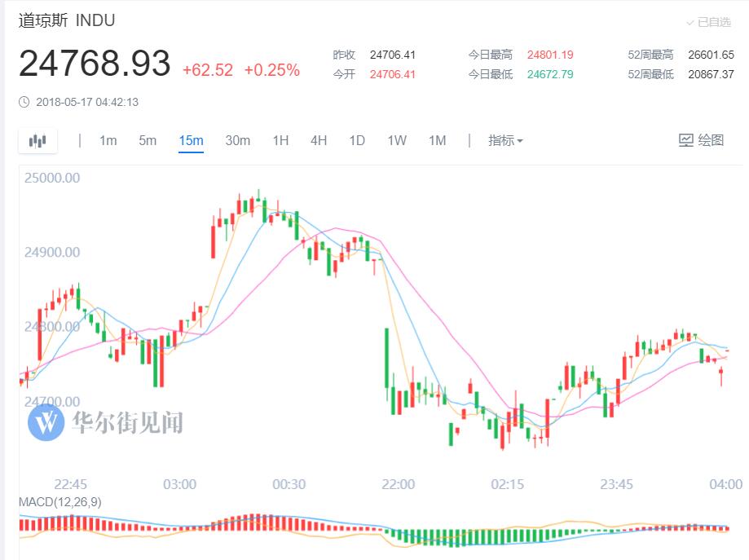Click the 24768.93 current price value

(x=95, y=64)
